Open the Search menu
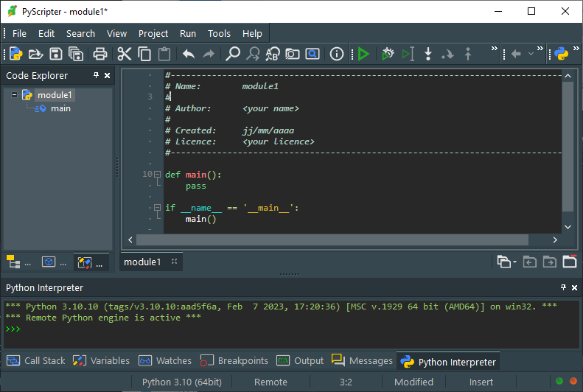Image resolution: width=583 pixels, height=392 pixels. tap(80, 34)
